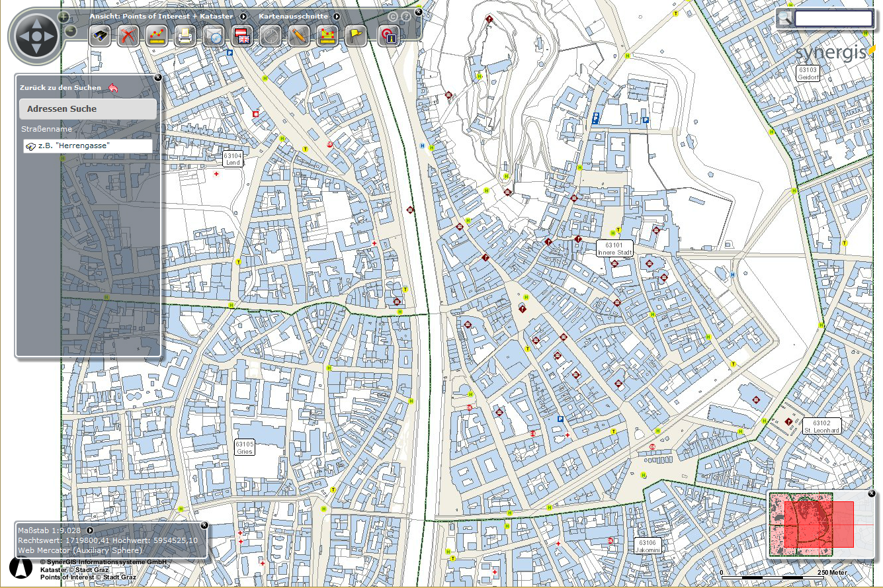This screenshot has width=883, height=588.
Task: Switch to the Adressen Suche section
Action: (87, 108)
